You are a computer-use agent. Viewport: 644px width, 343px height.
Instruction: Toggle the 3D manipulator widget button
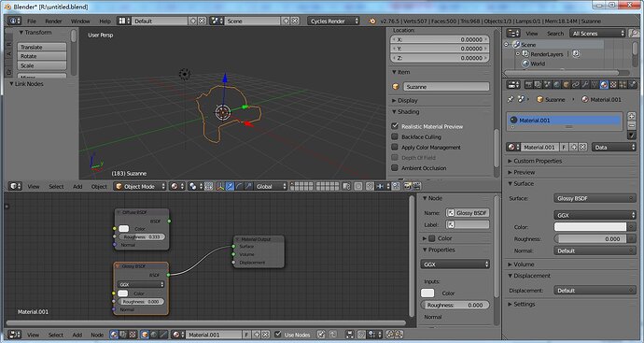pyautogui.click(x=220, y=186)
